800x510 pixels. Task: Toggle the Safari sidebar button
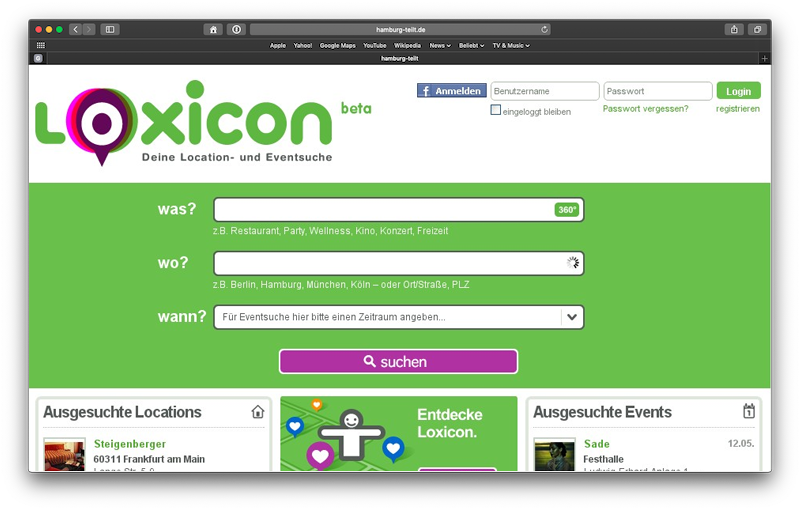pyautogui.click(x=110, y=30)
